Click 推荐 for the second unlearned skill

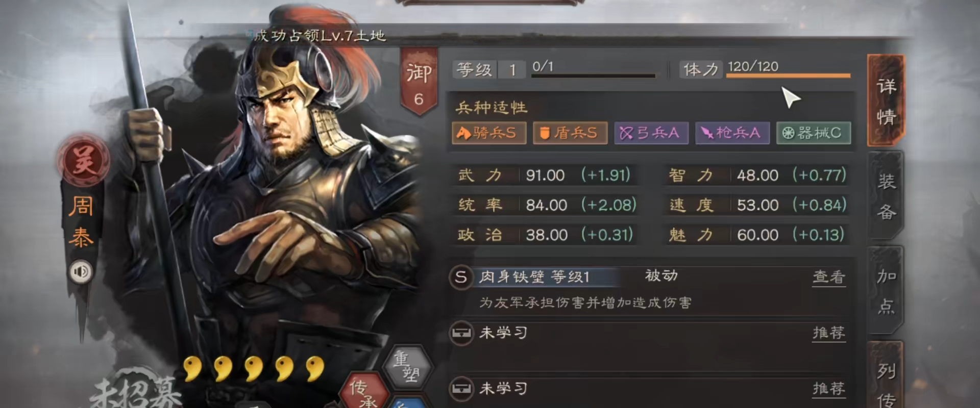[x=829, y=389]
